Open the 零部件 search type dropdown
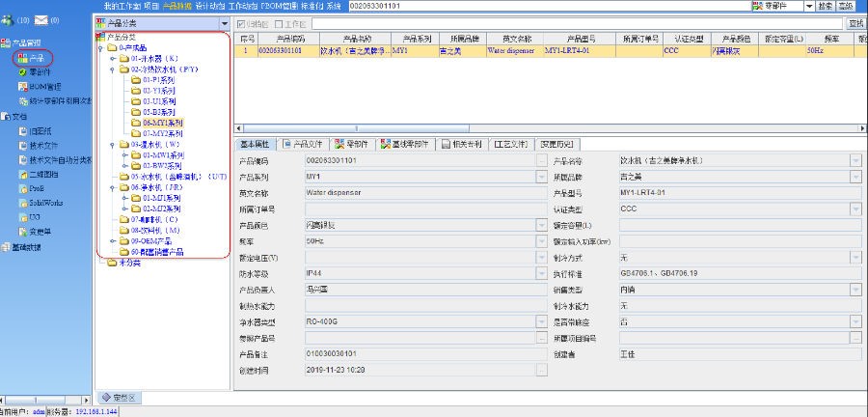 [807, 6]
